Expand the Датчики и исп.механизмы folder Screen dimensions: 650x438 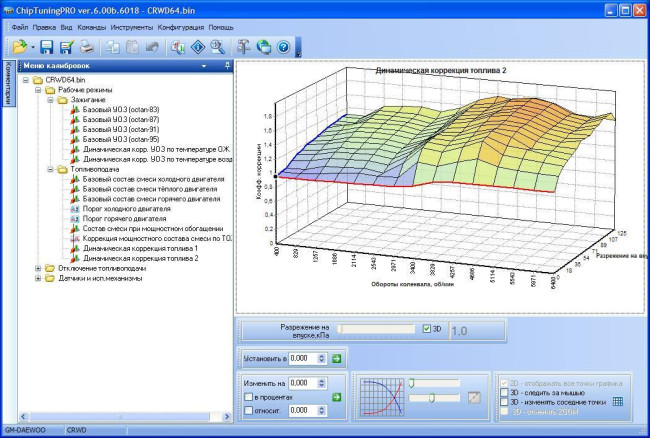(38, 278)
